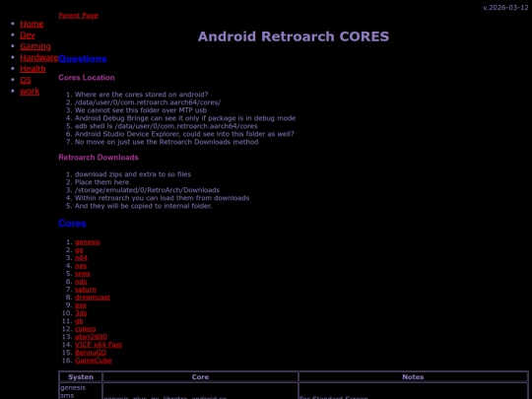Click 'No move on just use the Retroarch Downloads method'

(166, 142)
